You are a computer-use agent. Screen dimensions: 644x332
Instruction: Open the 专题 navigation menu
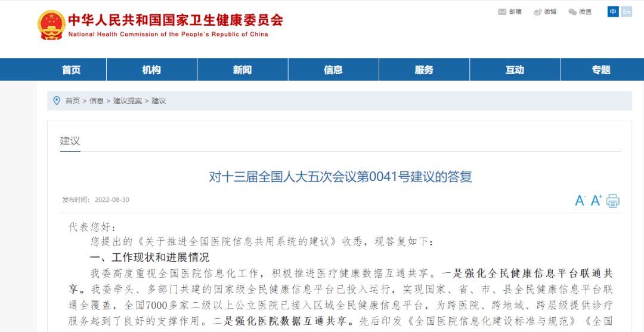tap(601, 69)
